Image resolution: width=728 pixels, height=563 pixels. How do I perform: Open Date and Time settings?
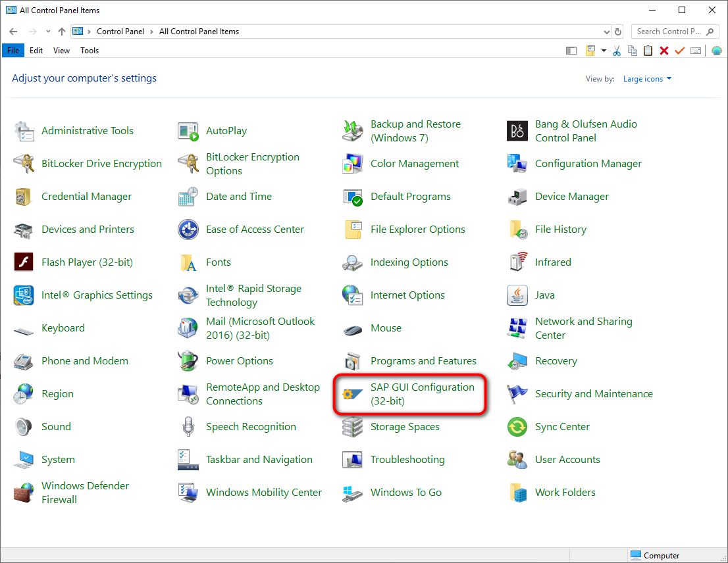pyautogui.click(x=224, y=197)
